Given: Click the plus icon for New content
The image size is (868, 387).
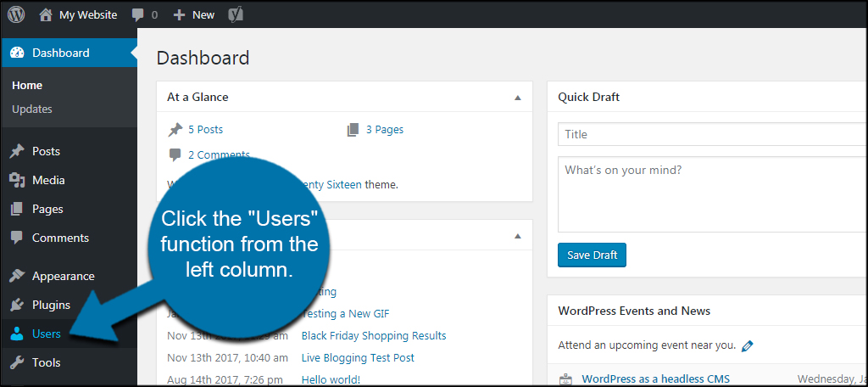Looking at the screenshot, I should coord(179,15).
